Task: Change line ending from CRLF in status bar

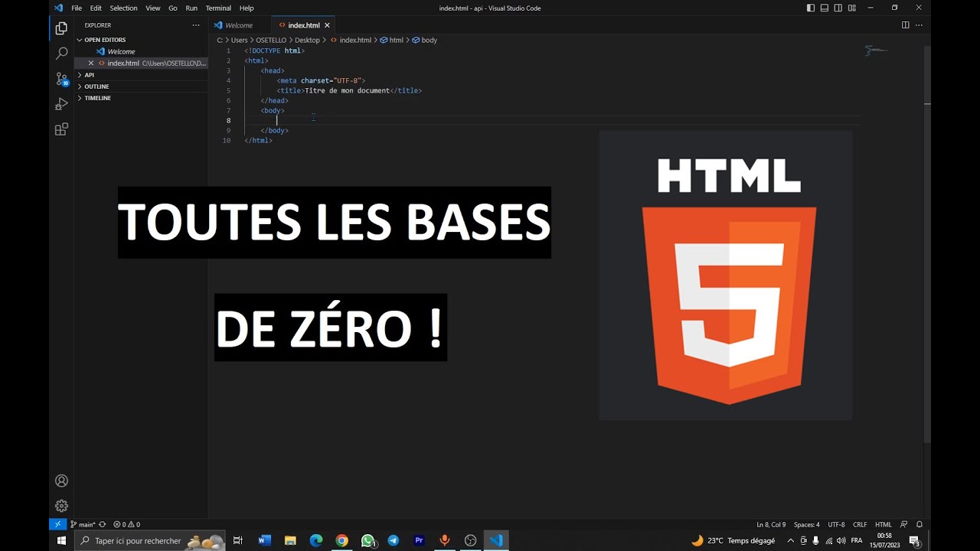Action: tap(859, 524)
